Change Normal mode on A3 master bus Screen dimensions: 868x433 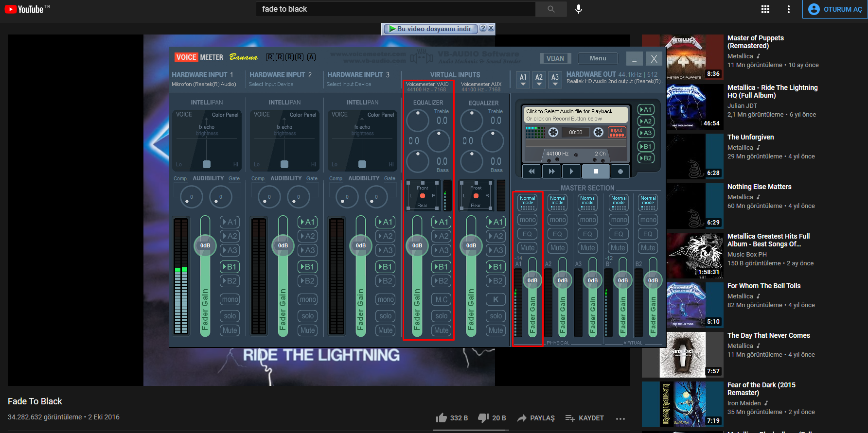point(588,203)
